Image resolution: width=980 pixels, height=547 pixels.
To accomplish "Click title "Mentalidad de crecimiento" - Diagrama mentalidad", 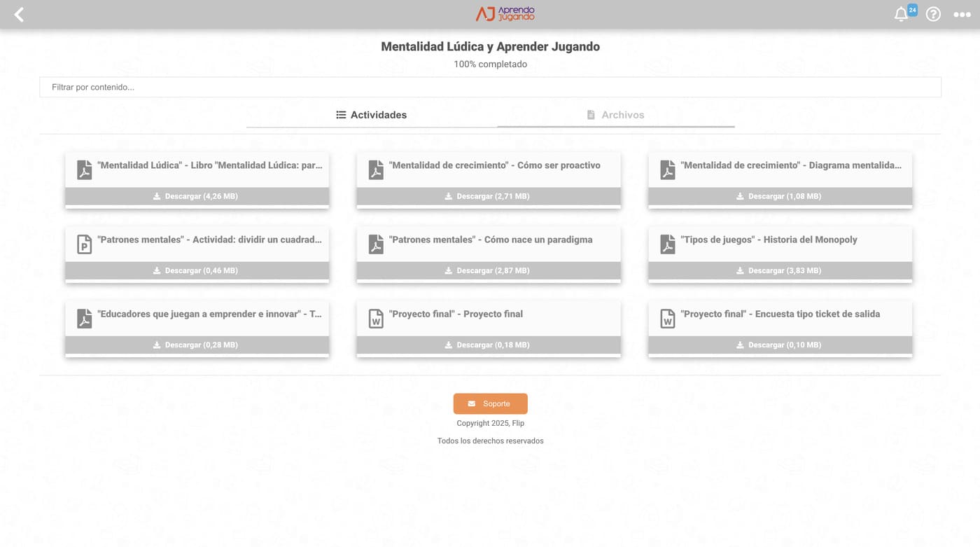I will click(x=791, y=165).
